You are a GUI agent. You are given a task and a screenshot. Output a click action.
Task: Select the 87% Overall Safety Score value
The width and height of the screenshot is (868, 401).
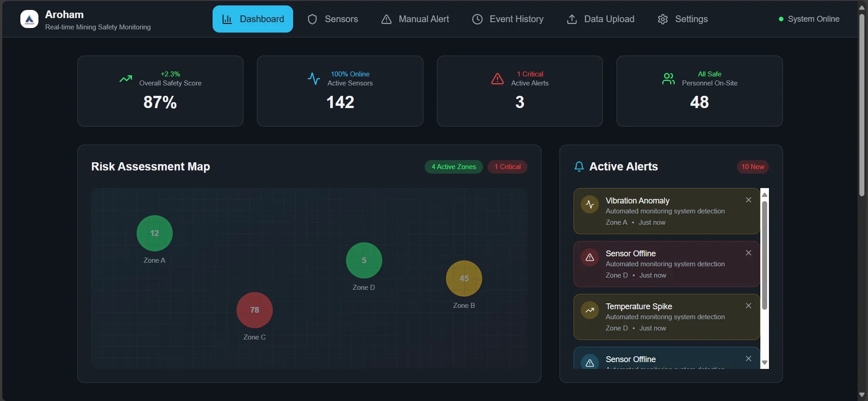tap(160, 102)
